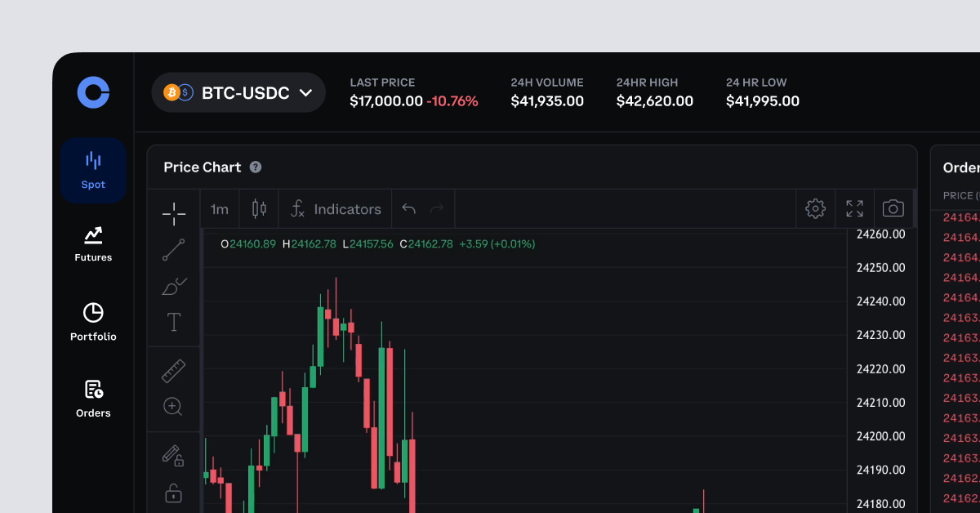This screenshot has height=513, width=980.
Task: Switch to the Portfolio section
Action: pos(93,320)
